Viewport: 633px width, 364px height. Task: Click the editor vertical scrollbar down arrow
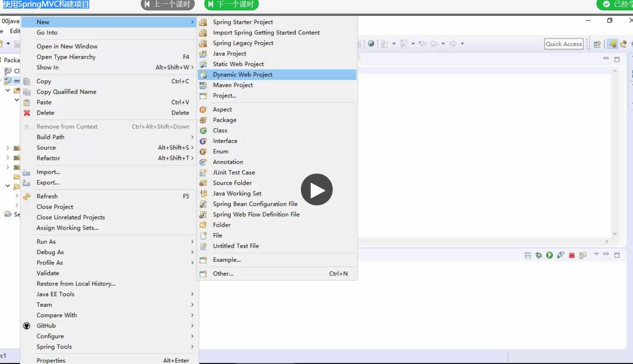(615, 233)
